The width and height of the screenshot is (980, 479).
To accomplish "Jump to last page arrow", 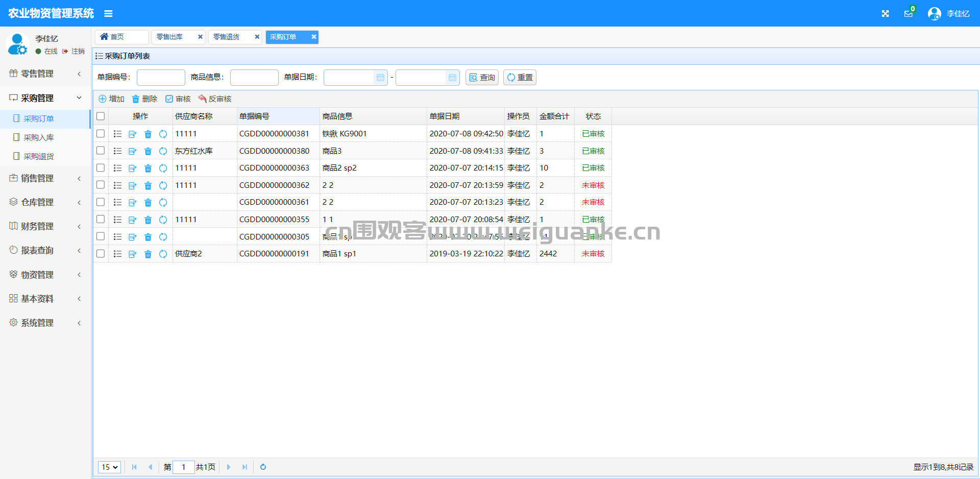I will coord(244,467).
